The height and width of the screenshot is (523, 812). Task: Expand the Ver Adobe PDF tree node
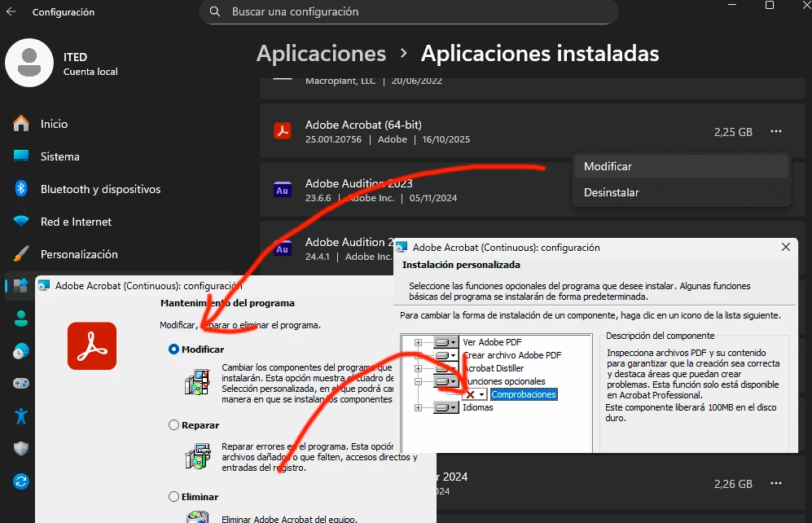pyautogui.click(x=418, y=342)
